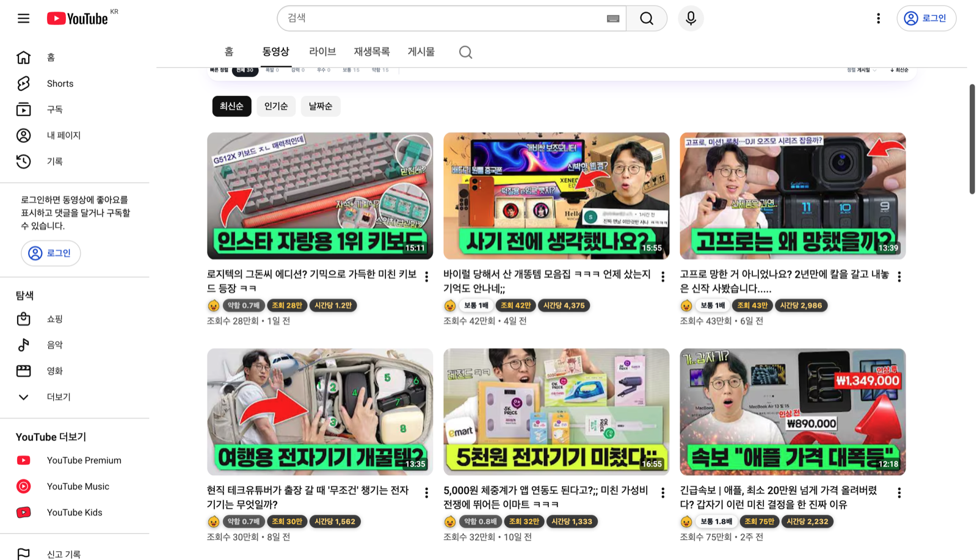Open the more menu for the 5,000원 체중계 video
This screenshot has width=977, height=560.
tap(663, 492)
